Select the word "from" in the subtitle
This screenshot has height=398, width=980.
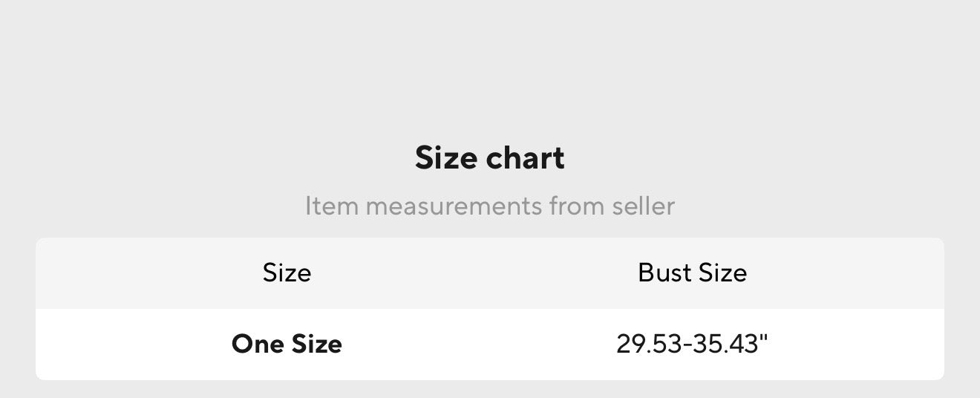coord(578,206)
